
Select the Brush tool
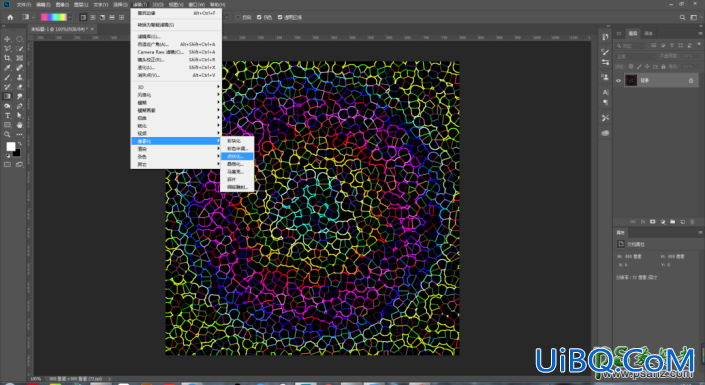[7, 77]
